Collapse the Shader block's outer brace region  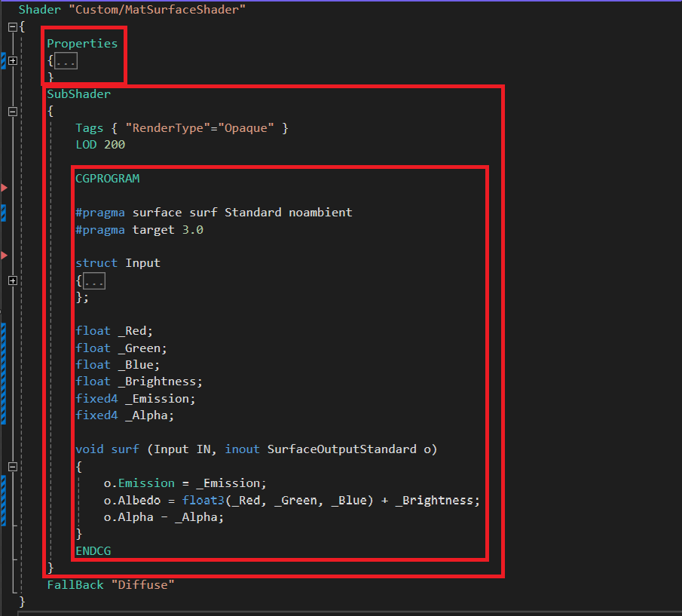pyautogui.click(x=13, y=27)
